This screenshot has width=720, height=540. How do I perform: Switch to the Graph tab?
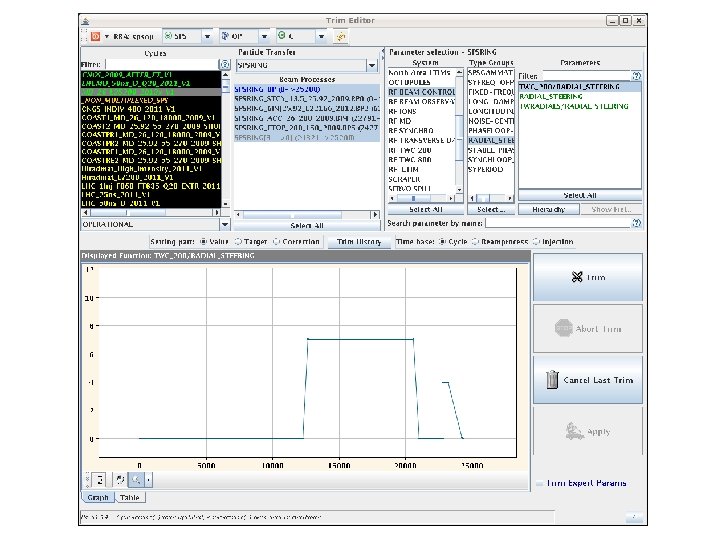(98, 497)
